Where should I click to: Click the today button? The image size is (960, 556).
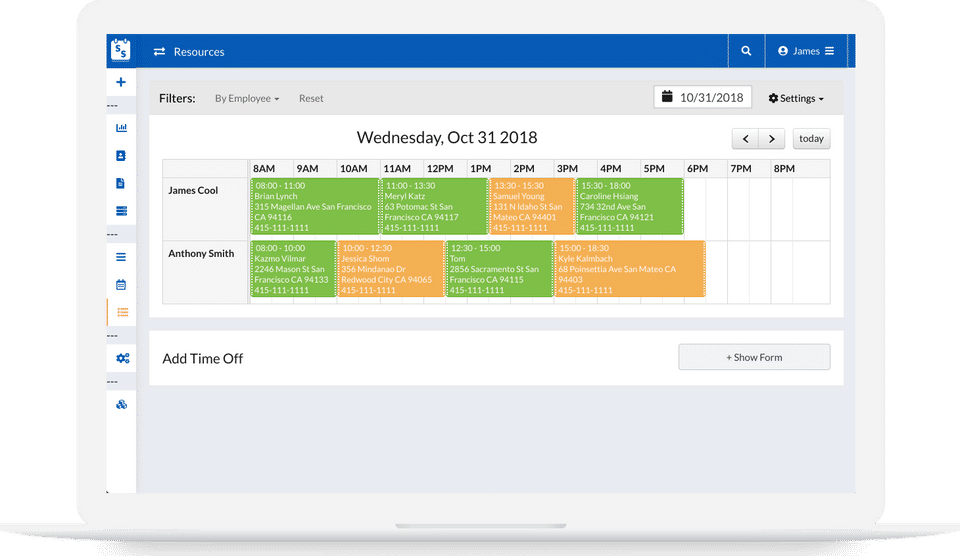pos(811,138)
